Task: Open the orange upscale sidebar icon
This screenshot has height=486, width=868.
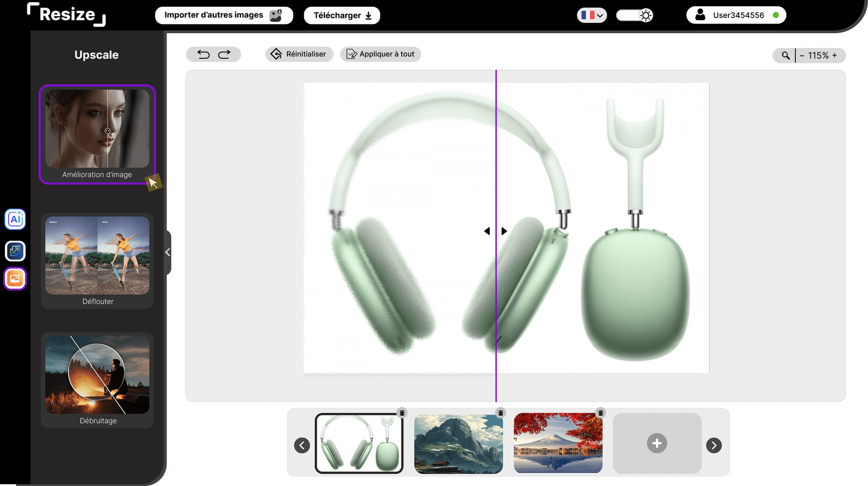Action: click(15, 278)
